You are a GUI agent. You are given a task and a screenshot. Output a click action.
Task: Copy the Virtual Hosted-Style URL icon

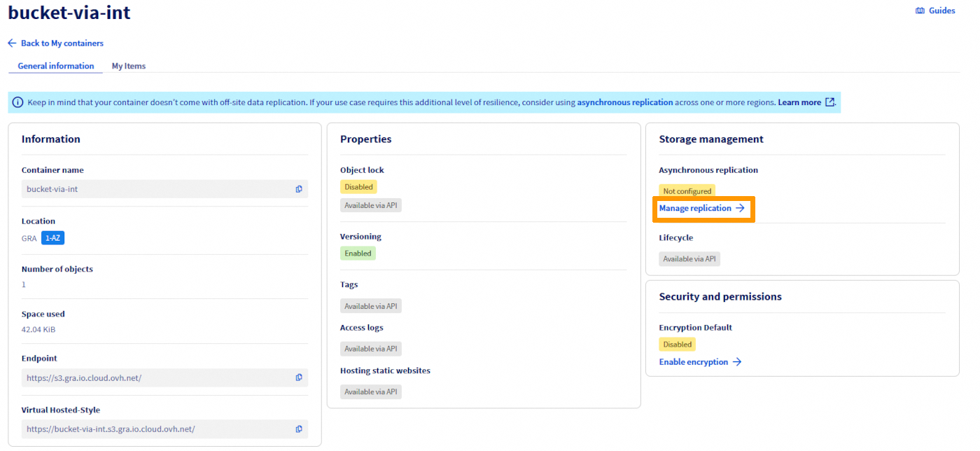point(299,429)
